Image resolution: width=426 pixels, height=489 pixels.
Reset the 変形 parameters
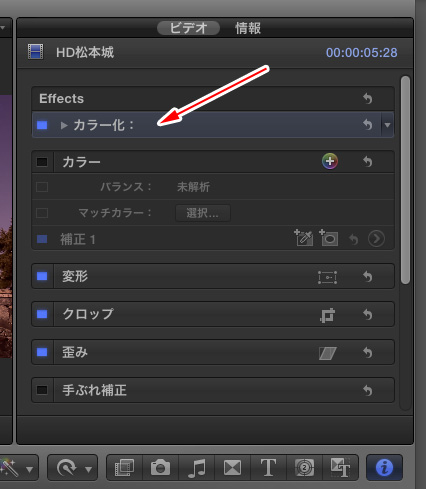pos(367,276)
